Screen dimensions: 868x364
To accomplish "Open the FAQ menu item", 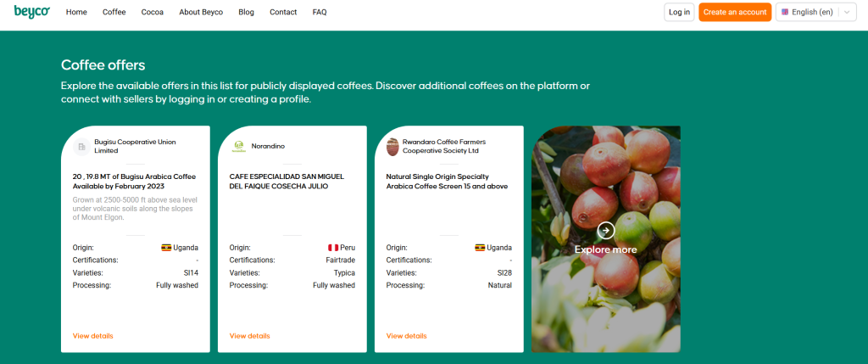I will pos(320,12).
